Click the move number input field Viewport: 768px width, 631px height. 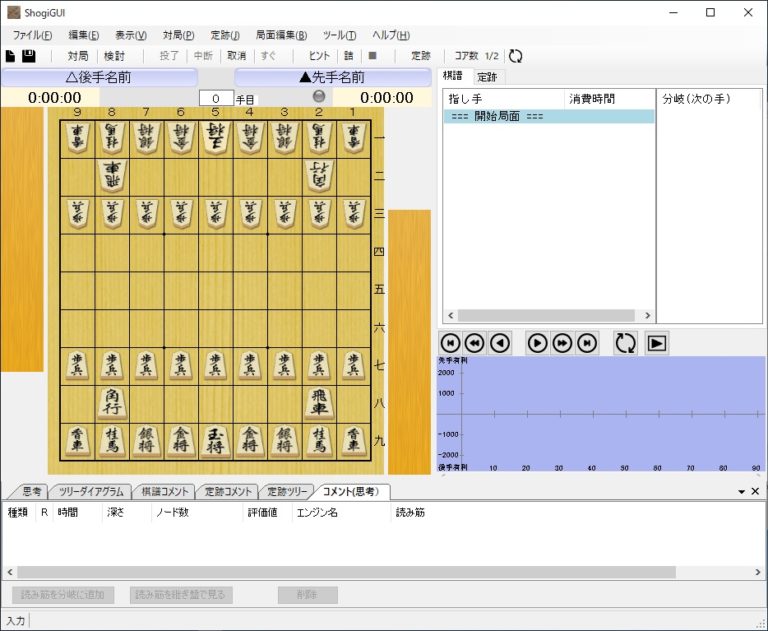[x=216, y=98]
